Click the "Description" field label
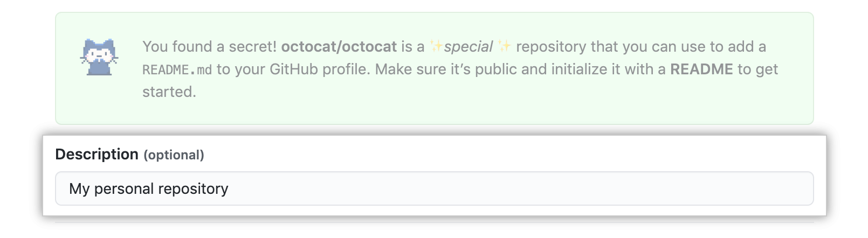This screenshot has height=238, width=868. 97,155
